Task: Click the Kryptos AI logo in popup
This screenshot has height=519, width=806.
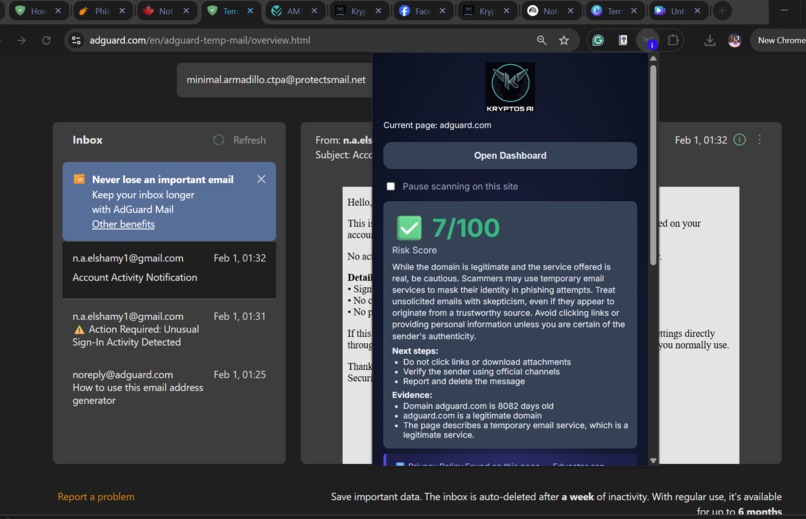Action: pyautogui.click(x=510, y=87)
